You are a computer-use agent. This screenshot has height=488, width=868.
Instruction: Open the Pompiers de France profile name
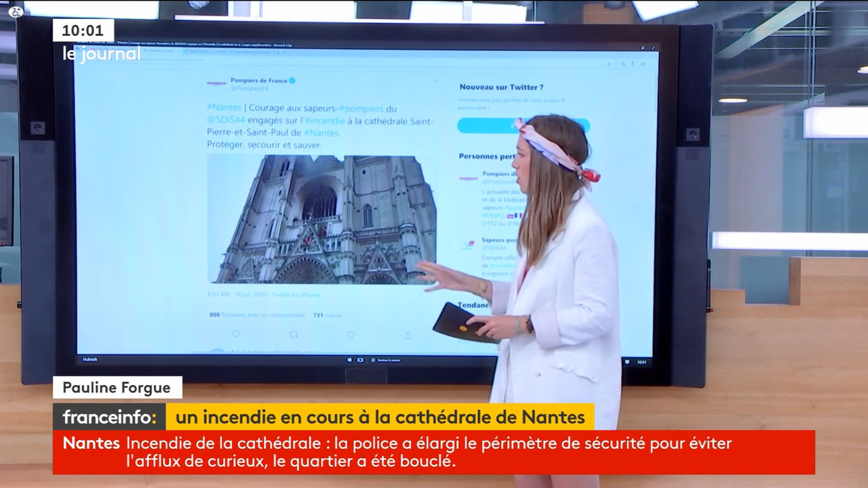(259, 80)
